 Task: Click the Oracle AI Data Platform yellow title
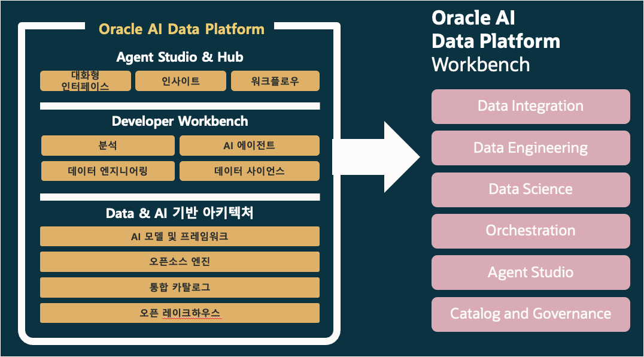point(181,29)
